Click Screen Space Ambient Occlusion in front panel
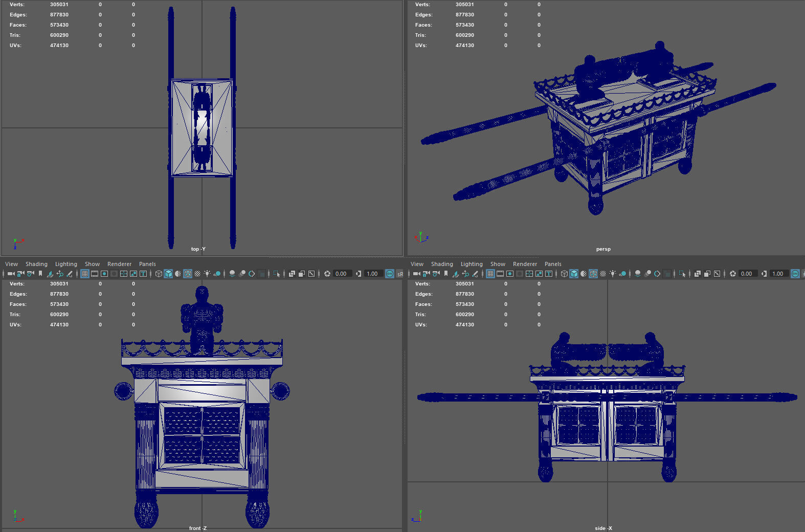This screenshot has width=805, height=532. [232, 274]
